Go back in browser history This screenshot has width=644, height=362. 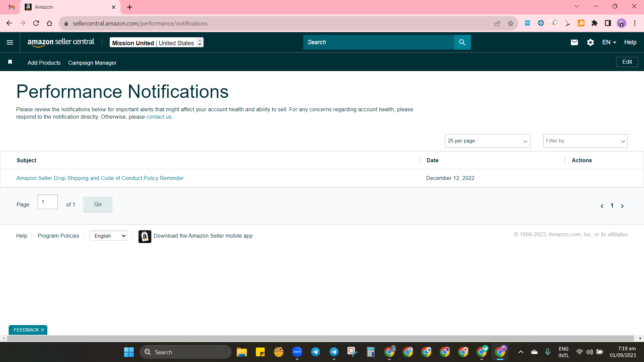click(x=9, y=23)
